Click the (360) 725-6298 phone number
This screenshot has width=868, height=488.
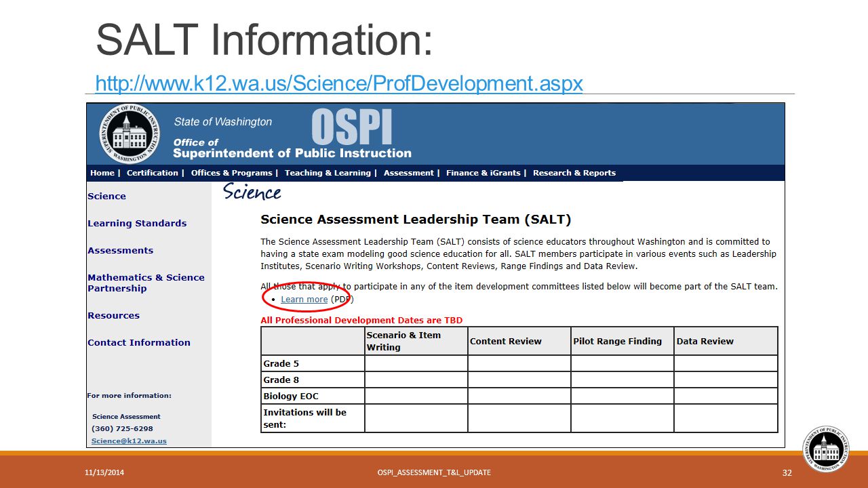[x=122, y=429]
